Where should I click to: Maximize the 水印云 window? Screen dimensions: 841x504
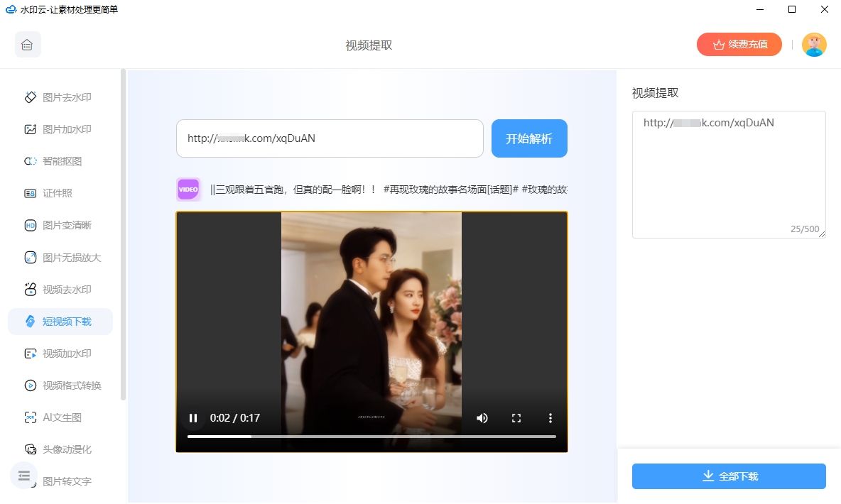792,9
